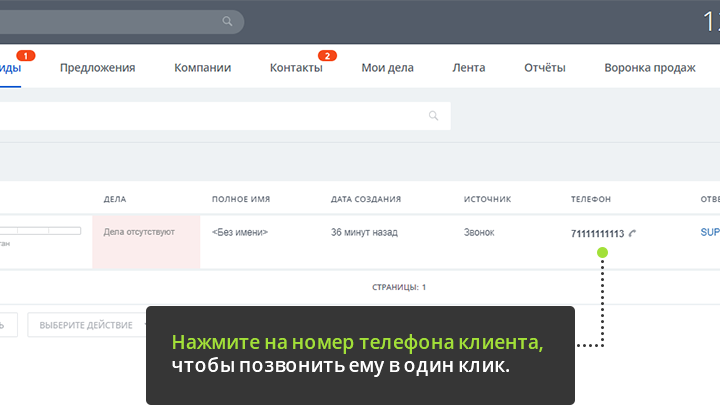720x405 pixels.
Task: Sort by ТЕЛЕФОН column header
Action: pos(591,199)
